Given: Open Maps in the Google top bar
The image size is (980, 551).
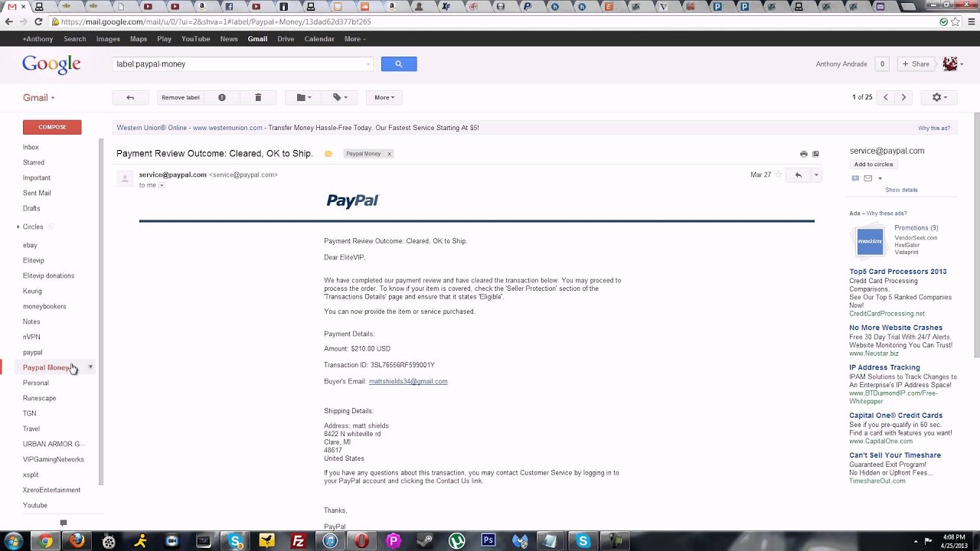Looking at the screenshot, I should point(139,39).
